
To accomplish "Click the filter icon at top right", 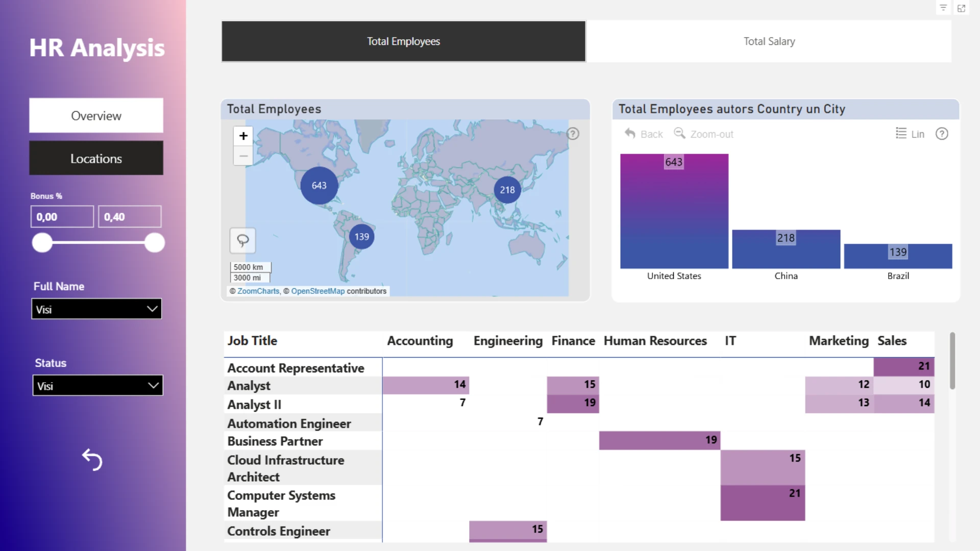I will click(943, 8).
